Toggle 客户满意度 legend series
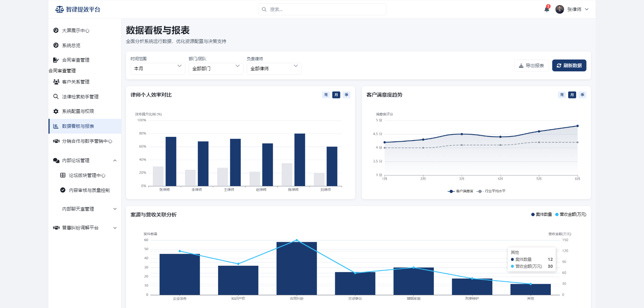The width and height of the screenshot is (644, 308). 460,191
